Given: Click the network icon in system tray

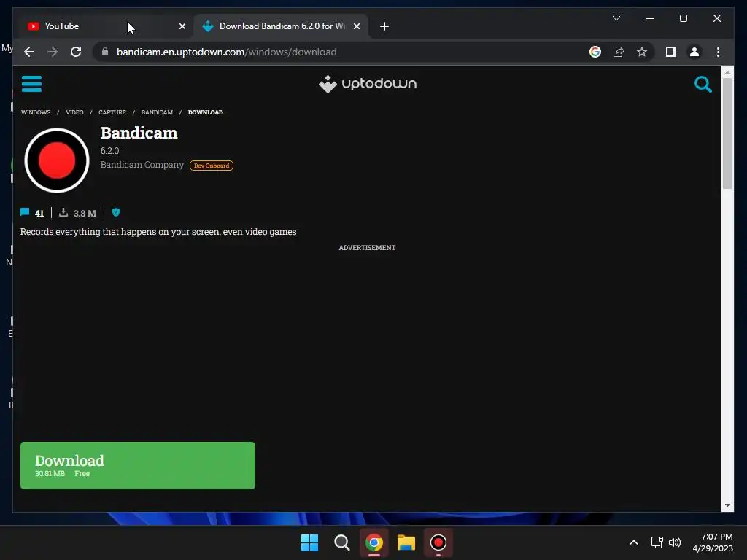Looking at the screenshot, I should [657, 542].
